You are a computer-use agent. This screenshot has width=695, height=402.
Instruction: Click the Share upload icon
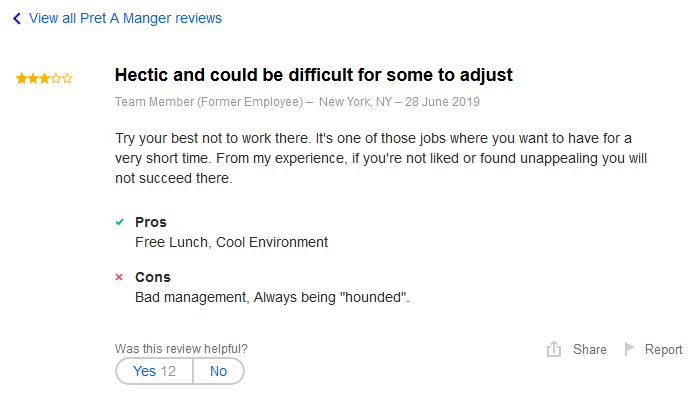[x=554, y=350]
